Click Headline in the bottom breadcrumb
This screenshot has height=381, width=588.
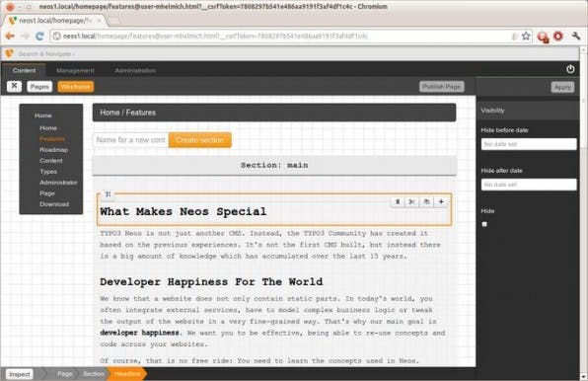[127, 374]
